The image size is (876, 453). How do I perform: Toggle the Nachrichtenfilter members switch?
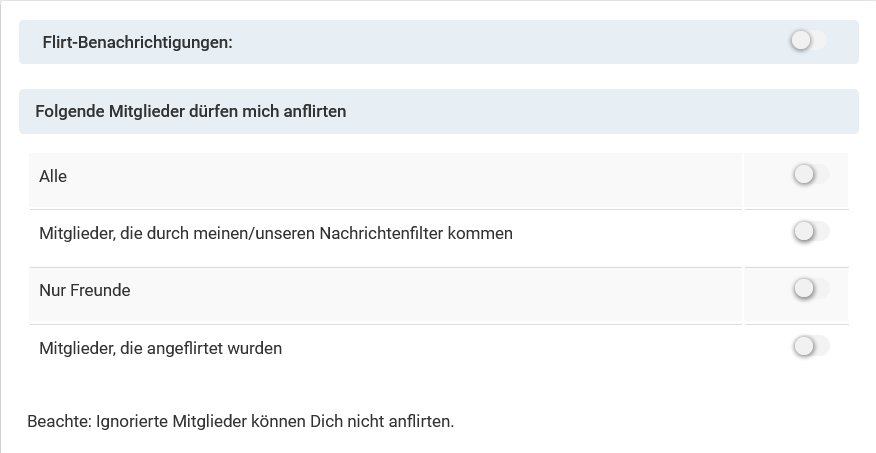point(810,232)
